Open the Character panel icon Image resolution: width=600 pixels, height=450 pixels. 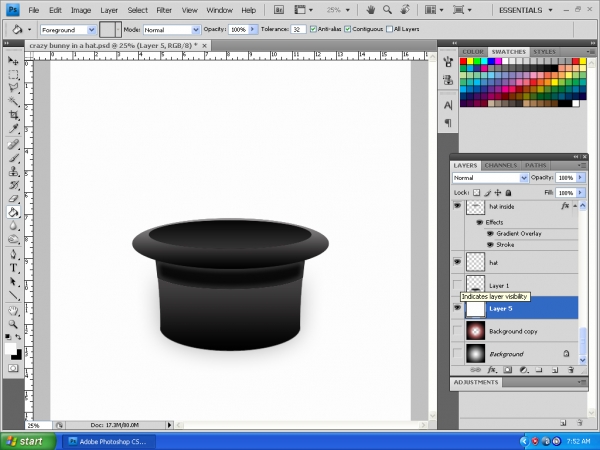[448, 105]
